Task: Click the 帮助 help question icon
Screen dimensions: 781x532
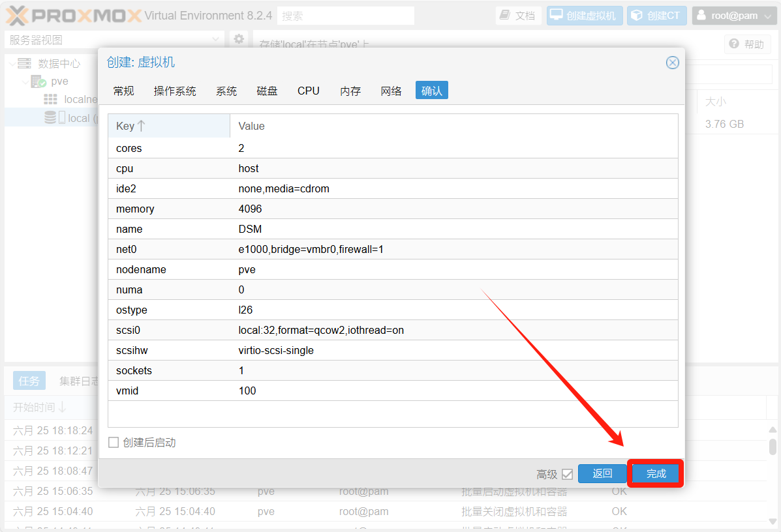Action: 734,44
